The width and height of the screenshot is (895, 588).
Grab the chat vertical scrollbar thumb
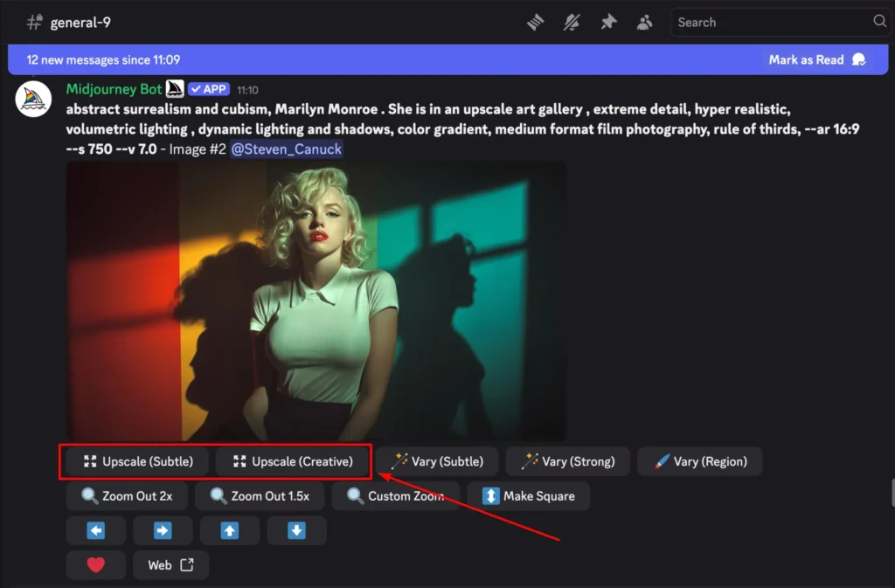[892, 494]
